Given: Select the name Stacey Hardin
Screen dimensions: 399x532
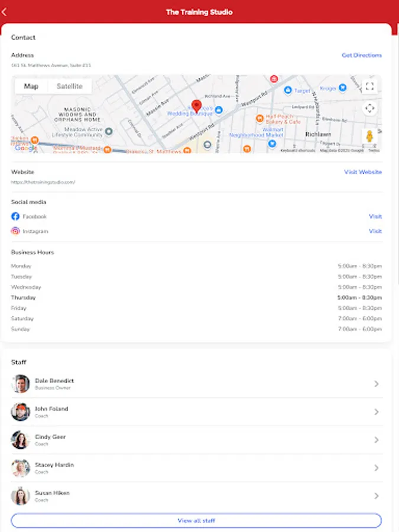Looking at the screenshot, I should (x=54, y=465).
